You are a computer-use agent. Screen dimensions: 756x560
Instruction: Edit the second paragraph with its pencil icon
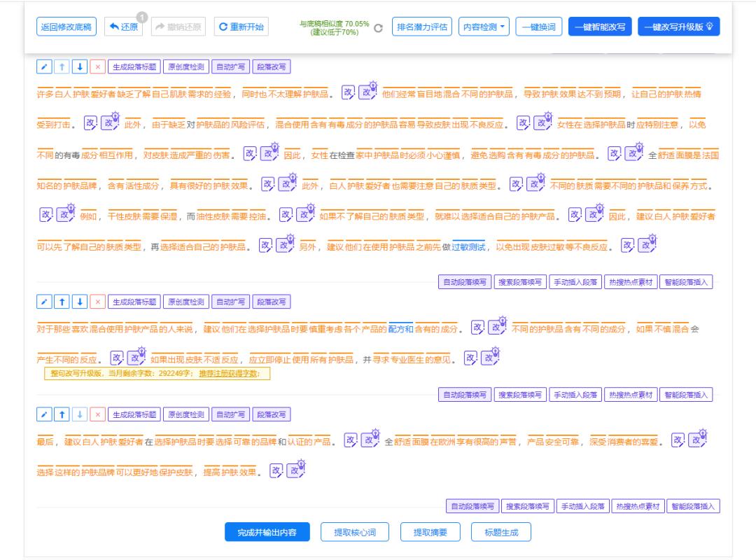click(44, 302)
